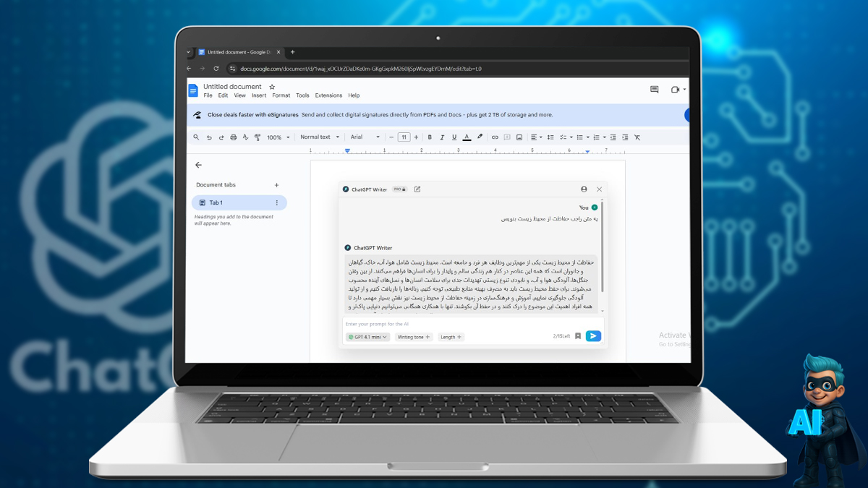
Task: Open the Edit menu
Action: (223, 95)
